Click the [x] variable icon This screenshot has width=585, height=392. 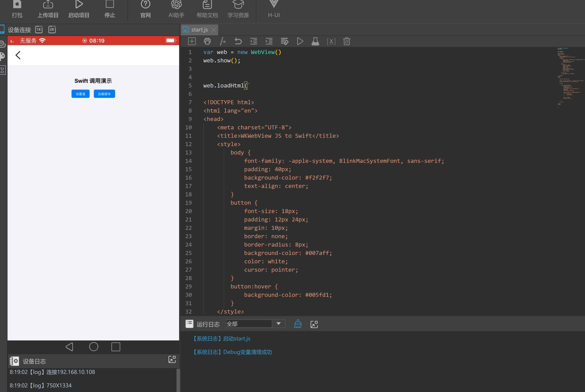(x=331, y=41)
